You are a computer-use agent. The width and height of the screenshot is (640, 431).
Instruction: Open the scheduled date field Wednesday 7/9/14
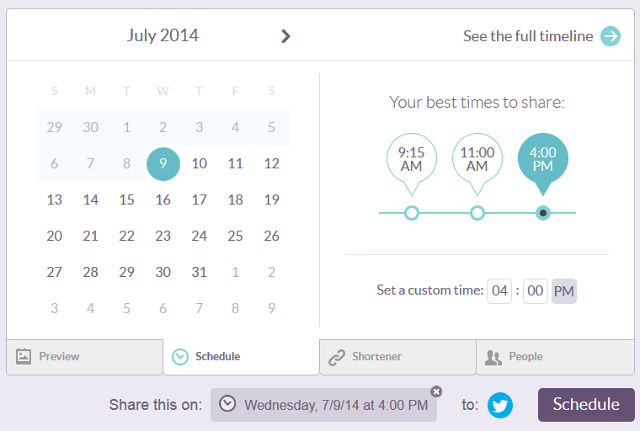pos(324,405)
